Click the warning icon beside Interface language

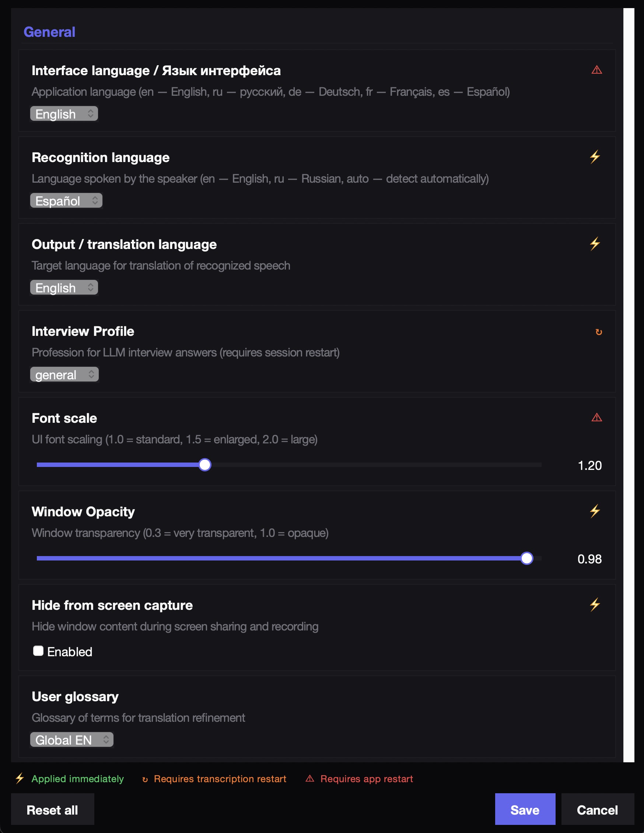point(596,69)
